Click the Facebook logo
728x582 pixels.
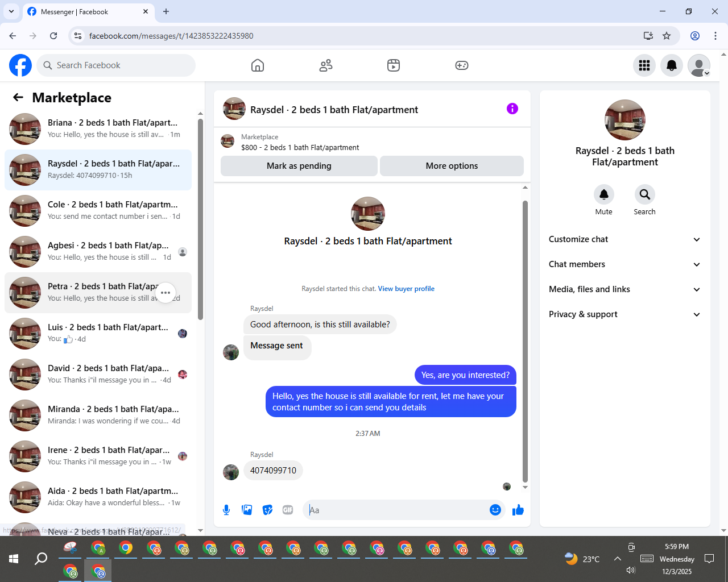pyautogui.click(x=20, y=65)
